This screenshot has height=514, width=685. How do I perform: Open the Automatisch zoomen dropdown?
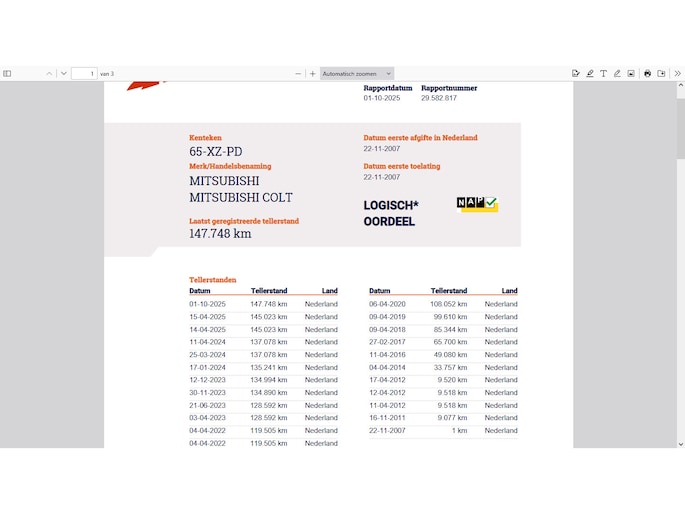(357, 73)
